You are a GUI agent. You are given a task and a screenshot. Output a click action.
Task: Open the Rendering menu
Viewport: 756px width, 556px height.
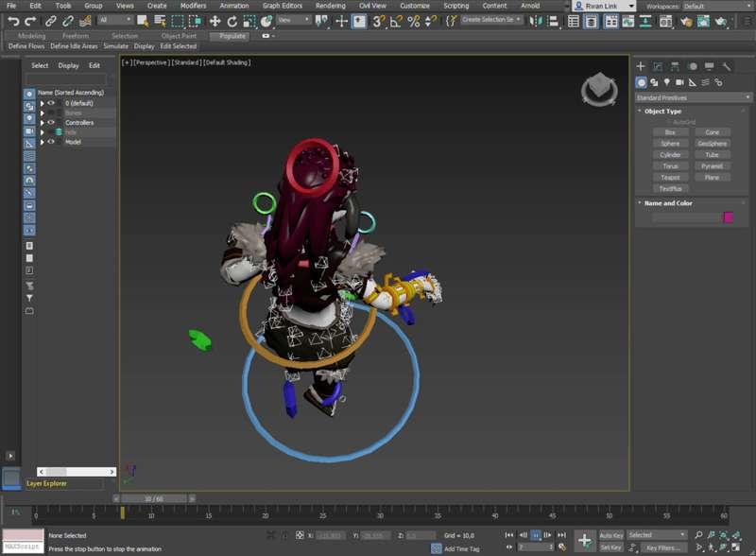pyautogui.click(x=330, y=6)
